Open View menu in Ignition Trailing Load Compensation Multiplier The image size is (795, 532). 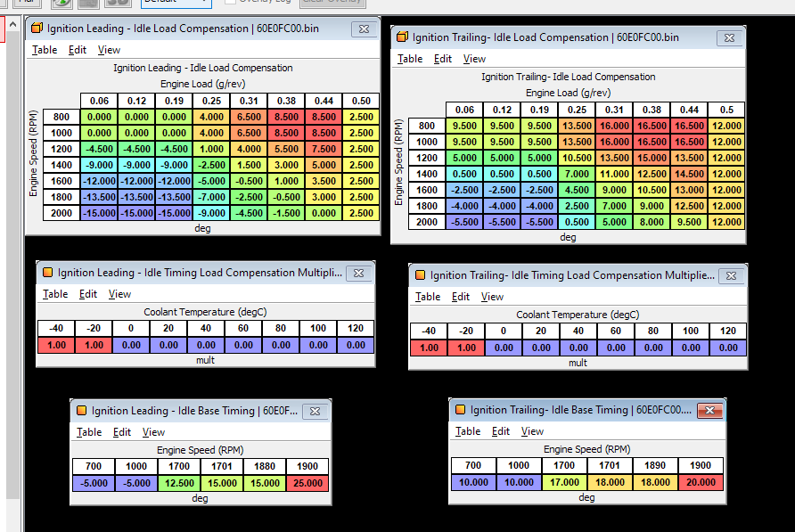[492, 297]
